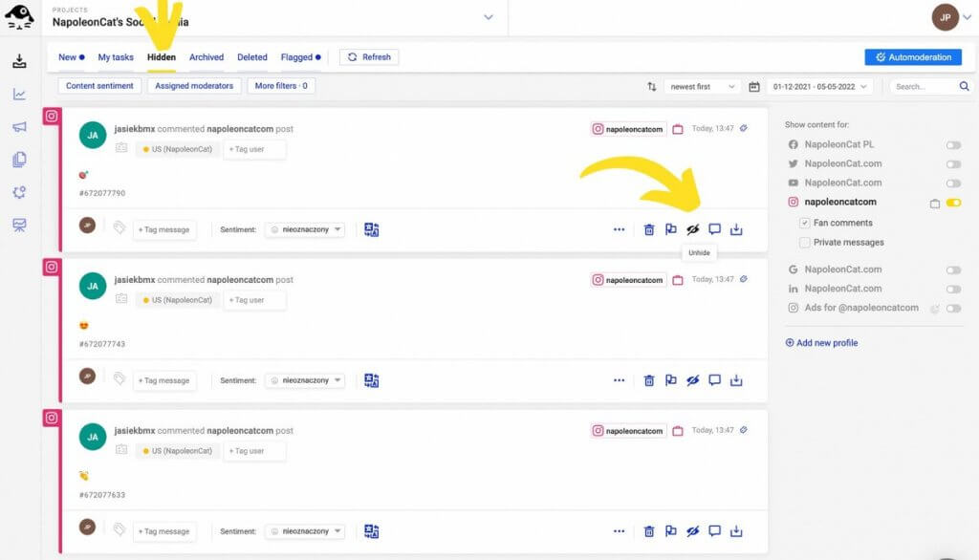Delete comment #672077633 with trash icon

[649, 532]
